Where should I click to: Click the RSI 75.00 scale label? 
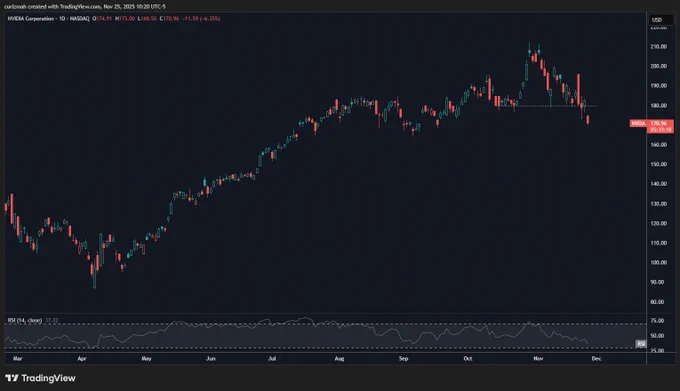(657, 321)
